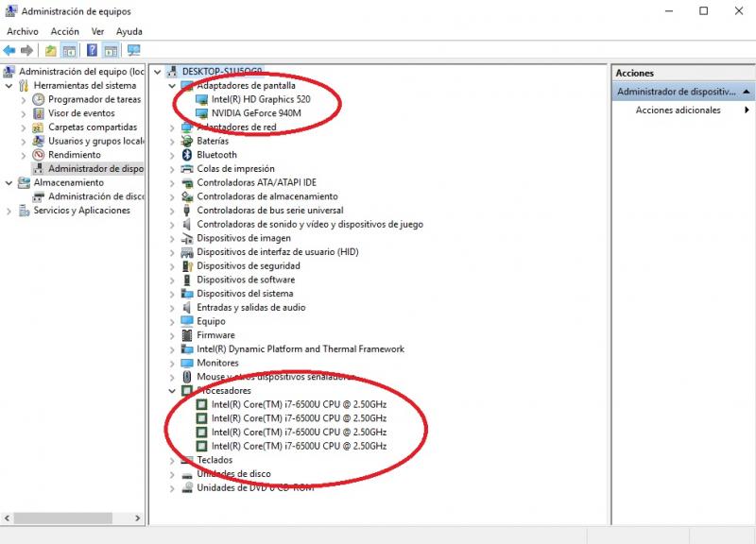The image size is (756, 544).
Task: Click the Entradas y salidas de audio speaker icon
Action: tap(187, 307)
